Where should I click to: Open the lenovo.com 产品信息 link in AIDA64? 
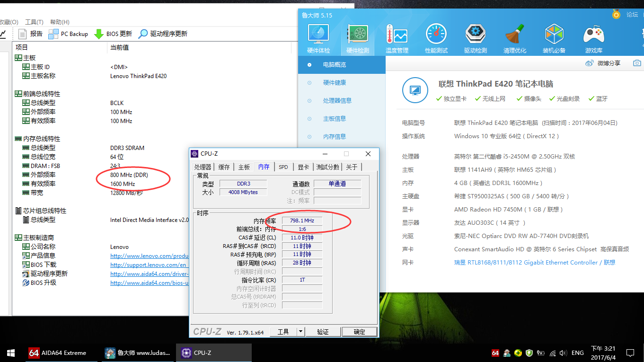[150, 256]
